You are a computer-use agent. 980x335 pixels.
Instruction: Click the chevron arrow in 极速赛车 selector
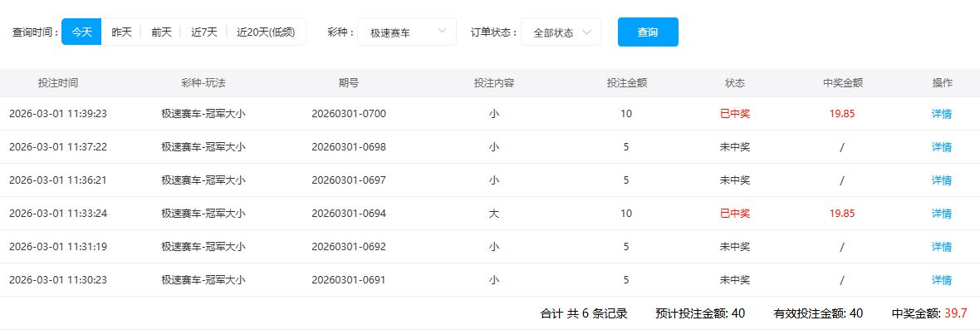click(x=442, y=32)
